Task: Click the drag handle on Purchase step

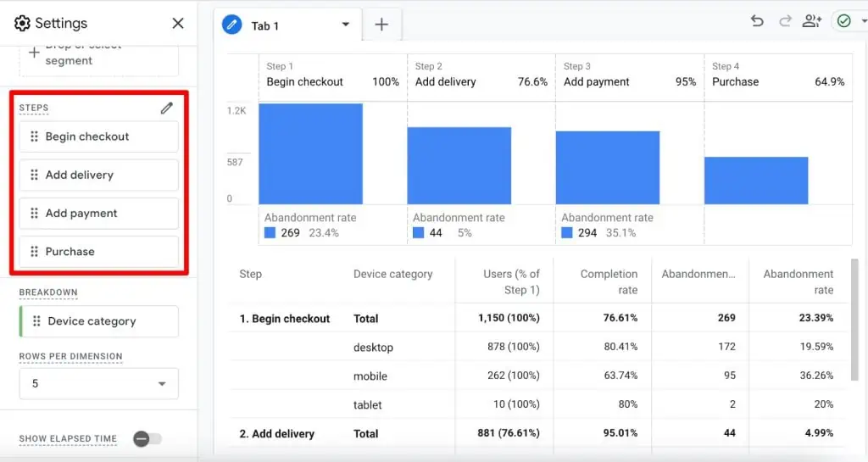Action: click(x=34, y=252)
